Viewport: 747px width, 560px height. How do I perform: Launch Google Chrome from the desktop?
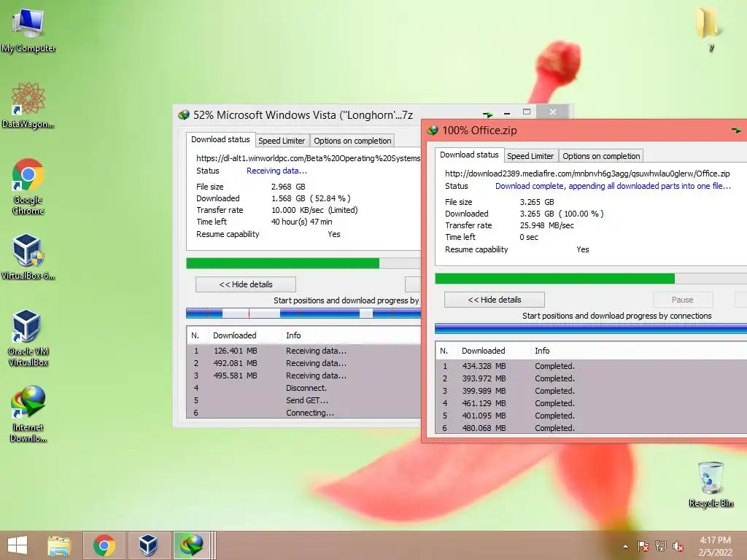[x=28, y=186]
